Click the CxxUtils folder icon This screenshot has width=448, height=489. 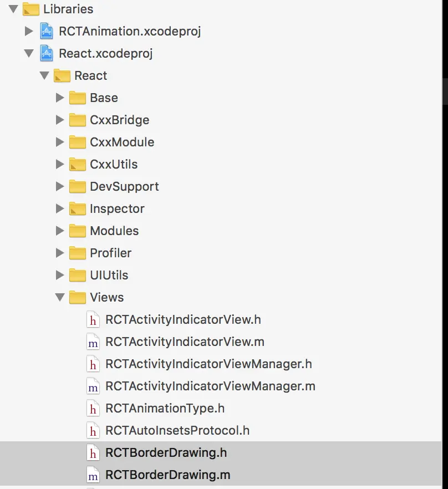pos(78,164)
